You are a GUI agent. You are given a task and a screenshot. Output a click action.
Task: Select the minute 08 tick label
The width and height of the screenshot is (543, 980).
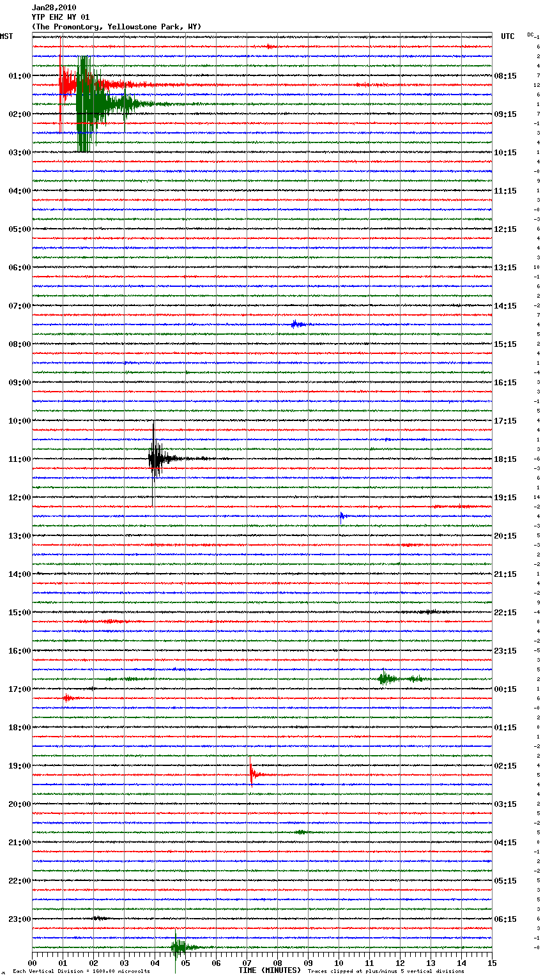(277, 962)
